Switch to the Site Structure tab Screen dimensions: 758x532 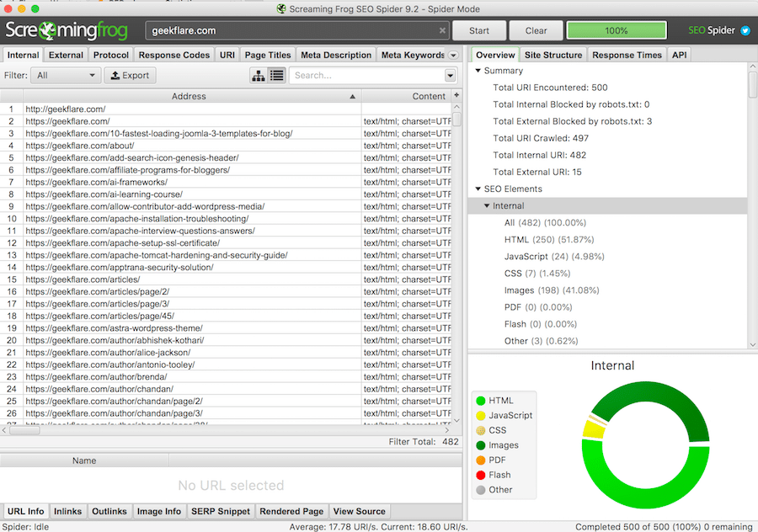(553, 55)
